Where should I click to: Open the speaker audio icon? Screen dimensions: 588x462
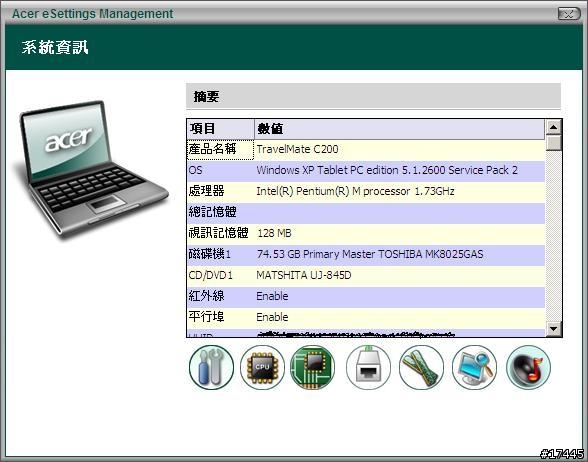coord(528,367)
